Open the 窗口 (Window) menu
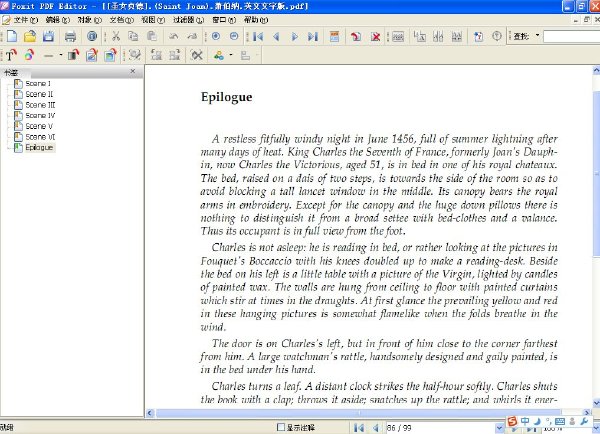Viewport: 600px width, 434px height. pos(224,20)
